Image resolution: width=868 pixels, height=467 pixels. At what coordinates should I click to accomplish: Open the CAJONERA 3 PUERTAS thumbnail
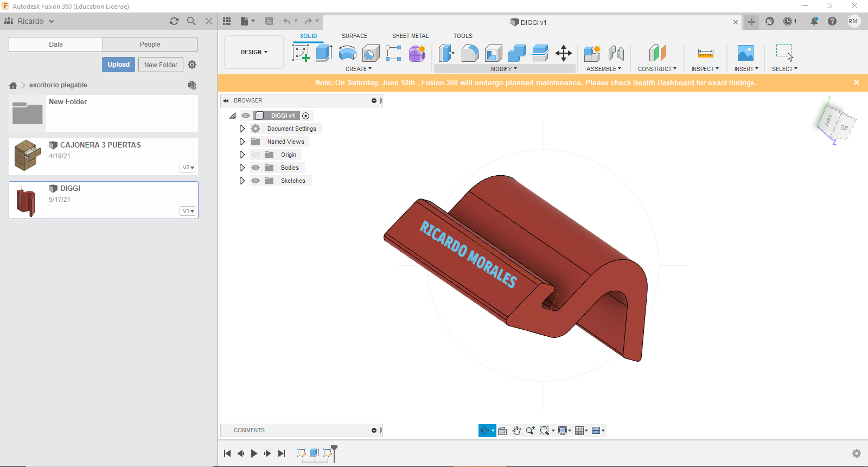click(27, 156)
